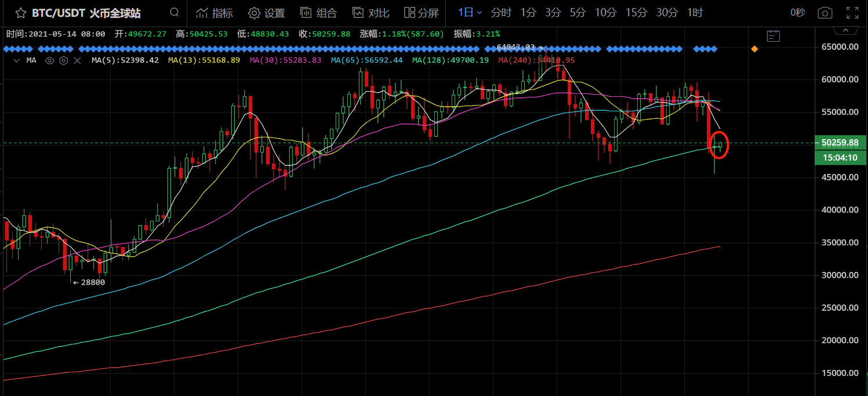Toggle MA indicator visibility eye
Viewport: 868px width, 396px height.
(x=50, y=60)
